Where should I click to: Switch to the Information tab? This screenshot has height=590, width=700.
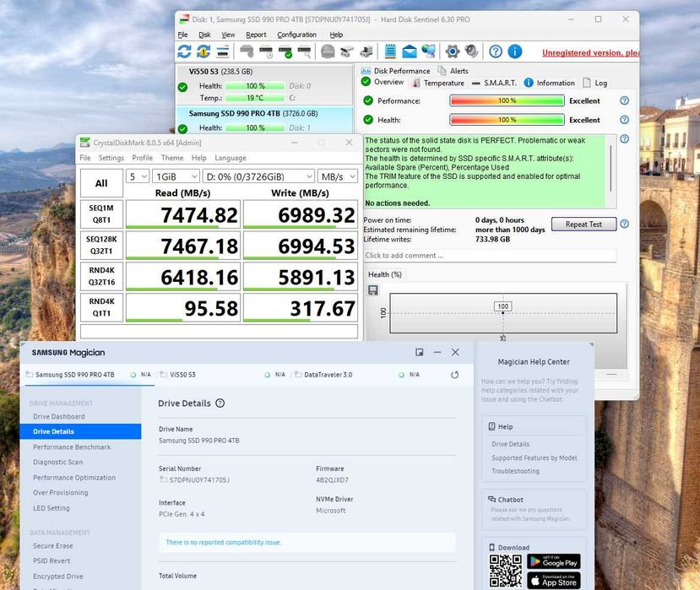(549, 83)
